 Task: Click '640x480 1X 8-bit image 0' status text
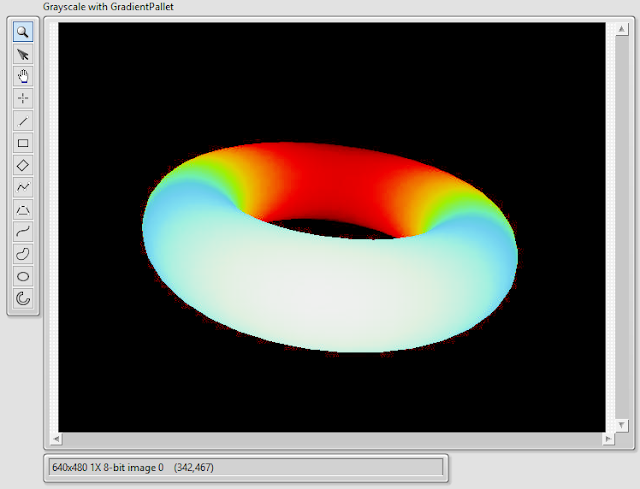pos(108,467)
